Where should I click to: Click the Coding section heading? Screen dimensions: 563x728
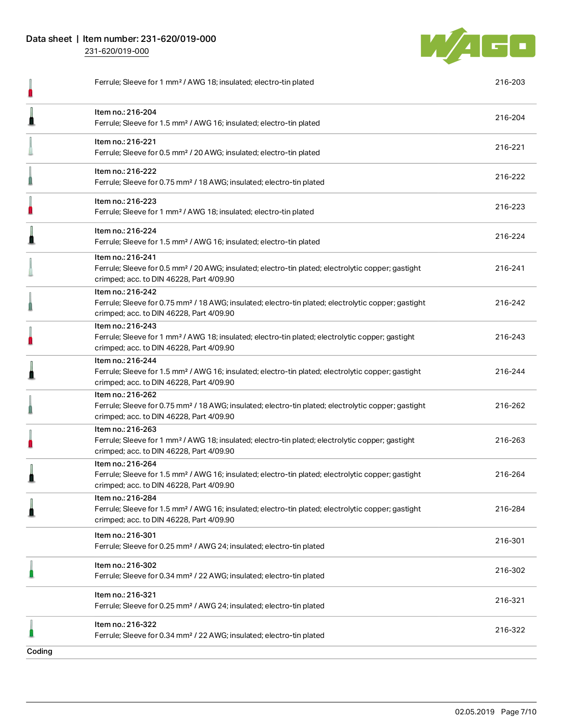tap(40, 652)
